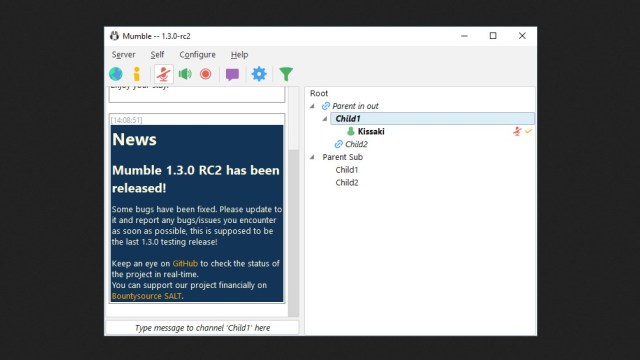Open the Configure menu

click(198, 55)
